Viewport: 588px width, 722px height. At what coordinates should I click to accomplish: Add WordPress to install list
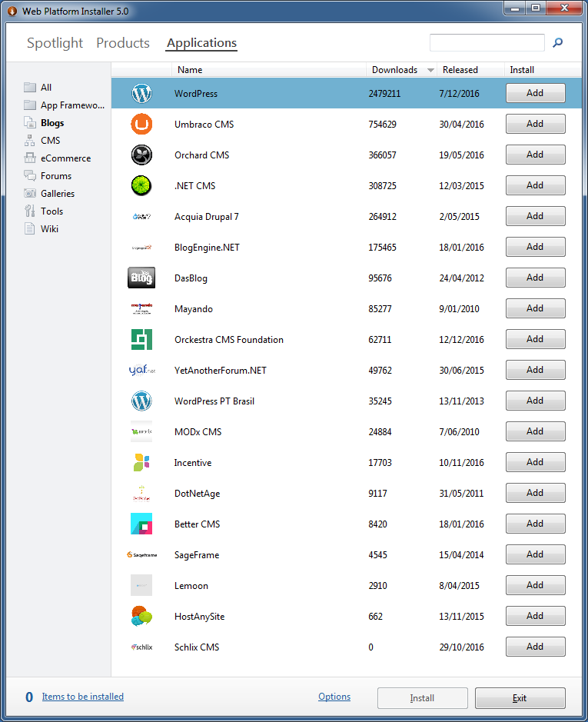pos(536,93)
